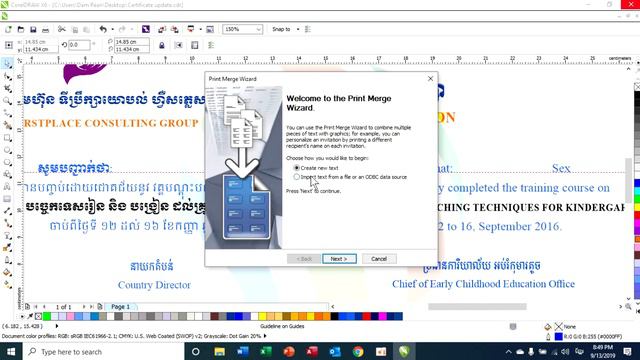Screen dimensions: 640x360
Task: Open the Application launcher icon
Action: click(191, 29)
